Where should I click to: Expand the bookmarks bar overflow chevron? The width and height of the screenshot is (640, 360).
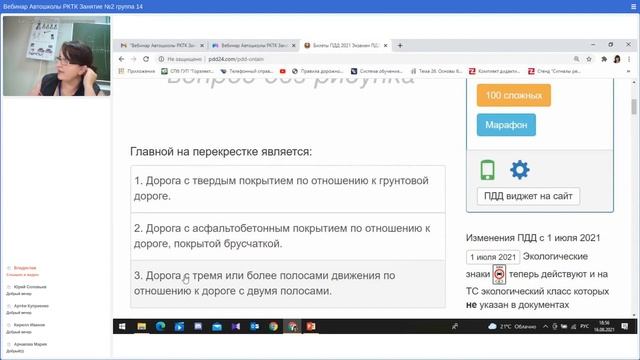628,71
